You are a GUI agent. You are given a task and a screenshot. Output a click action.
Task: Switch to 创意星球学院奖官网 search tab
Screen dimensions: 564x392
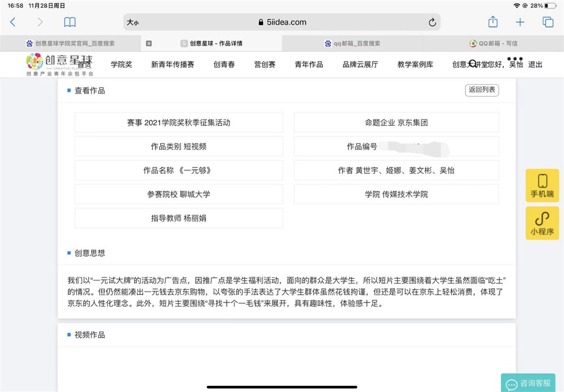(x=70, y=43)
